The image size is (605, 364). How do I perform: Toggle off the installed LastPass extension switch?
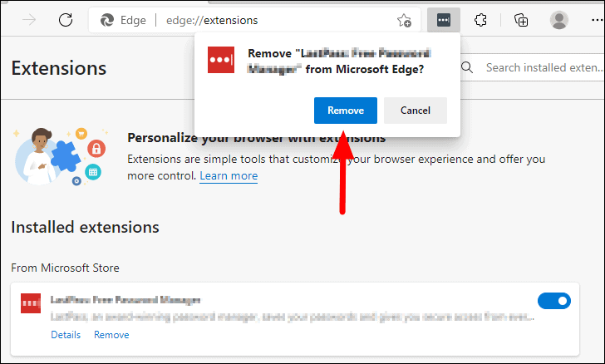[x=554, y=301]
